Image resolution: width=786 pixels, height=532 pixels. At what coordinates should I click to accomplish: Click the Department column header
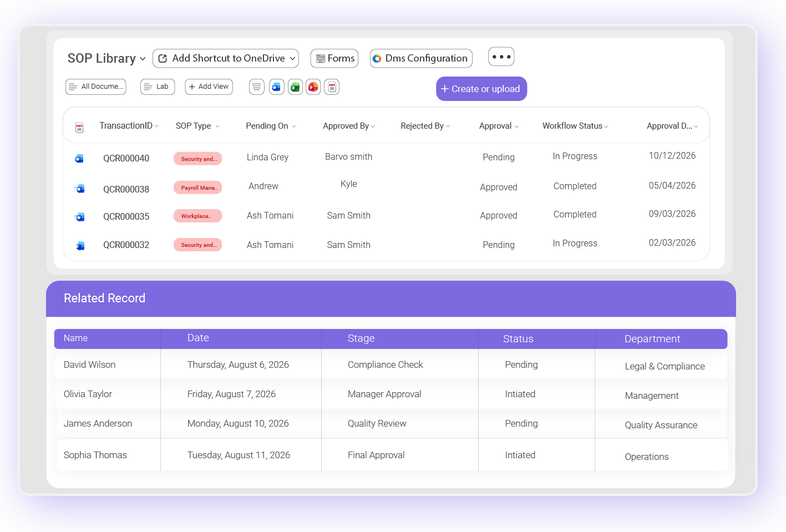pyautogui.click(x=652, y=339)
